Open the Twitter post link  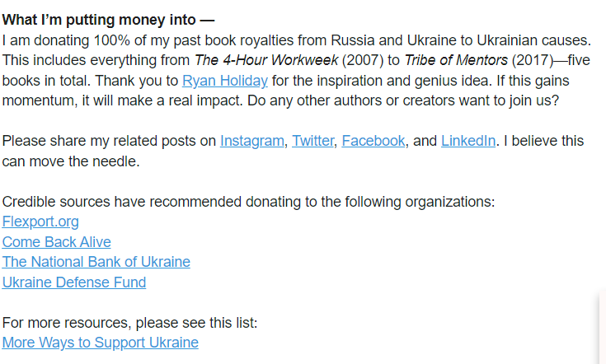click(312, 141)
